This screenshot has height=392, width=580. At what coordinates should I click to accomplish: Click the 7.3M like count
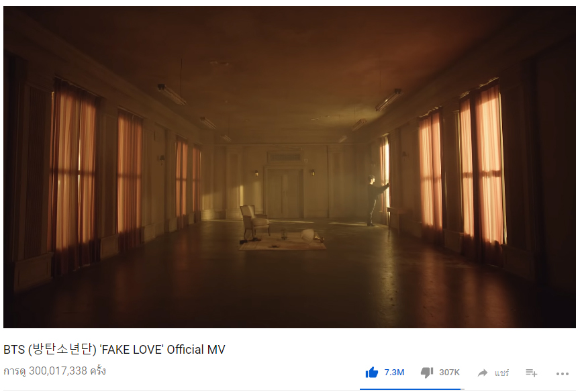click(394, 373)
